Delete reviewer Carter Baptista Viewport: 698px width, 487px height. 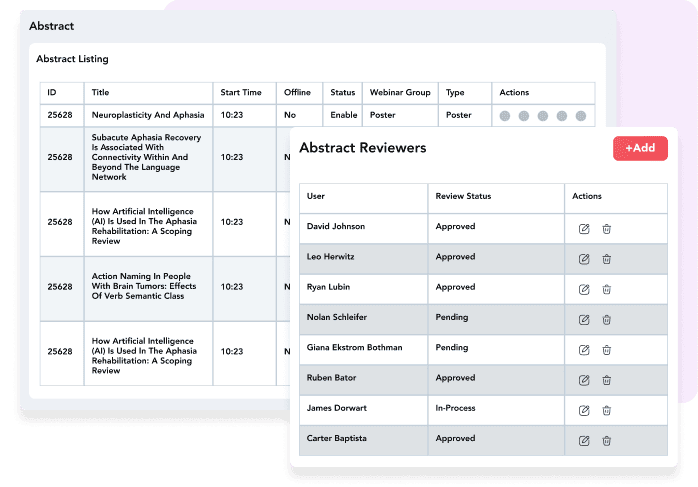[607, 440]
